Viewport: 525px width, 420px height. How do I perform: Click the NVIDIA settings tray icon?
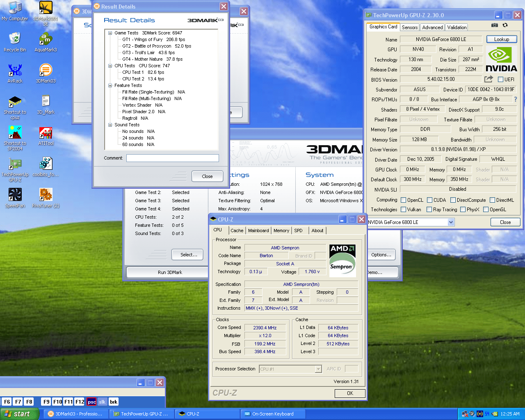coord(495,414)
